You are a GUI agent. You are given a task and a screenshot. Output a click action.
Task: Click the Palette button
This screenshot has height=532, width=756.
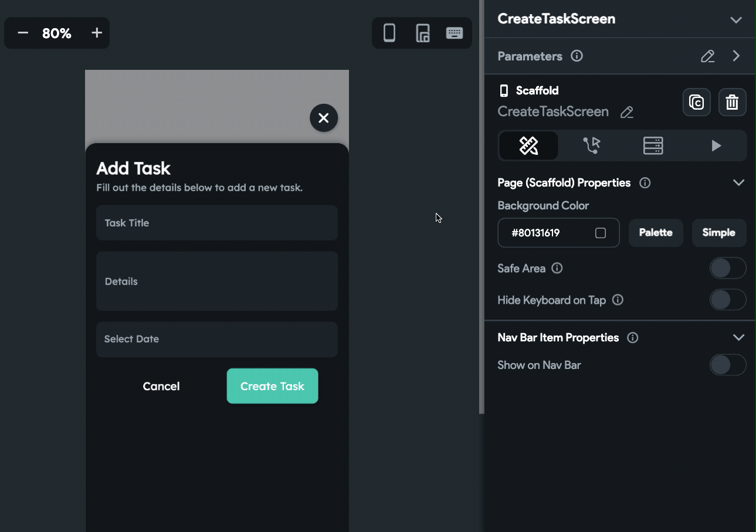point(656,233)
